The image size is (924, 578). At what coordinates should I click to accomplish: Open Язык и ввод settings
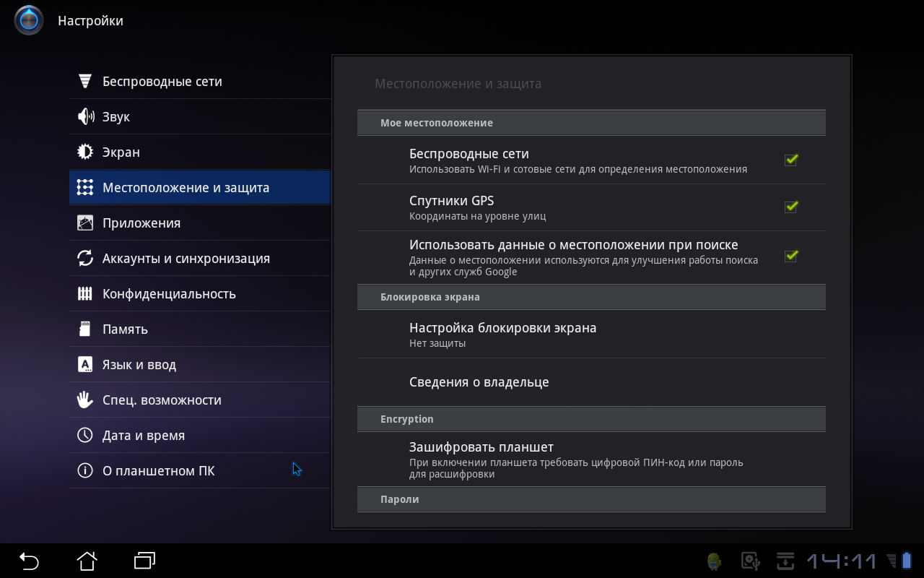click(x=139, y=365)
